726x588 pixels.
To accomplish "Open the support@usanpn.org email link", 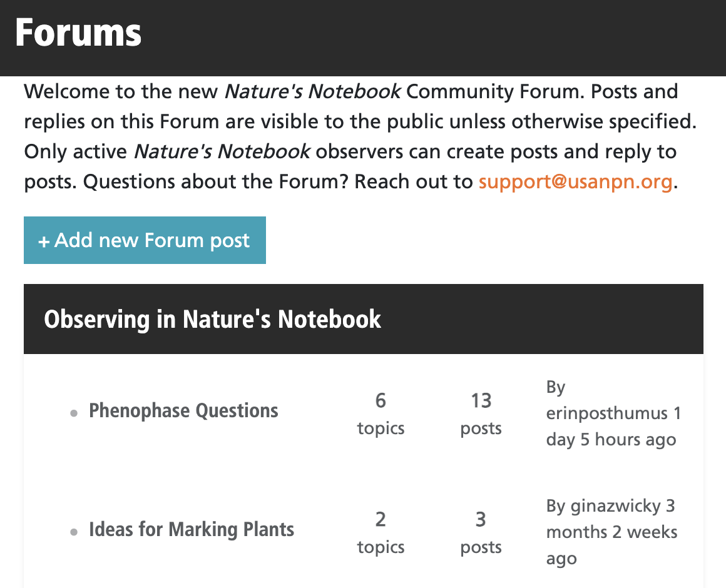I will coord(575,182).
